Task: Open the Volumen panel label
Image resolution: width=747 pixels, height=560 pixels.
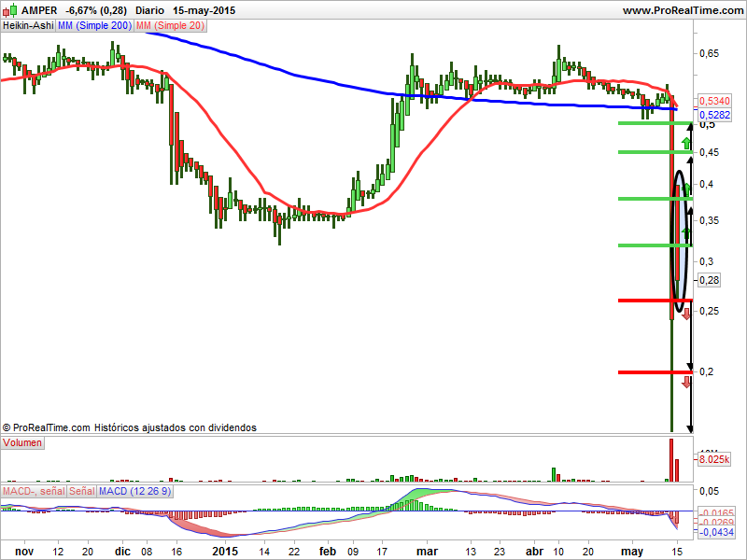Action: coord(22,442)
